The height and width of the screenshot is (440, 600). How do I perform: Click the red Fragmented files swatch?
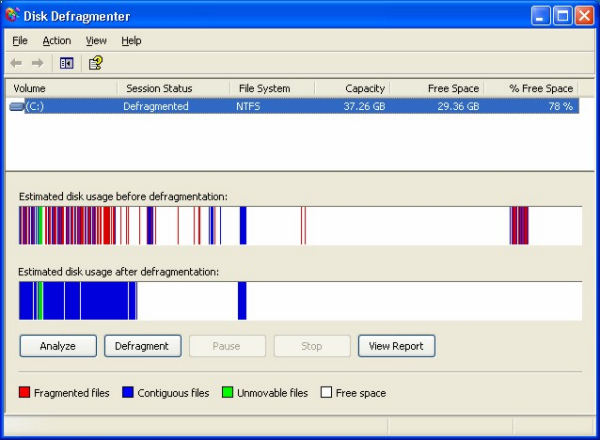coord(24,392)
